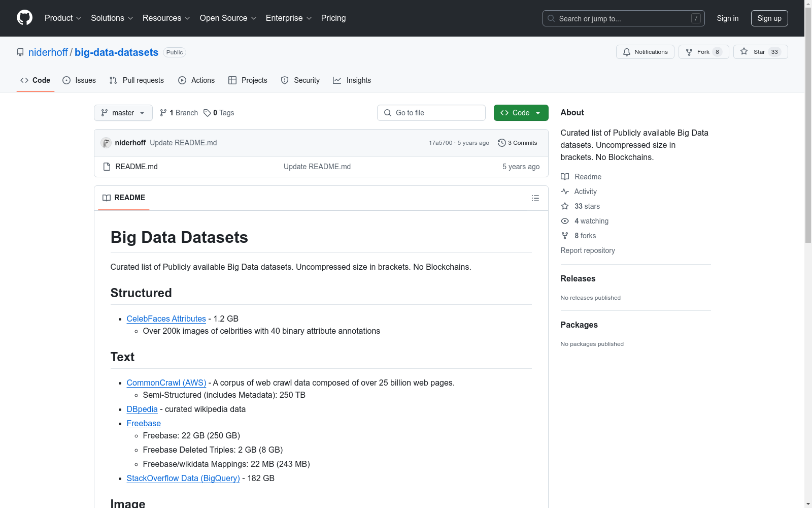Screen dimensions: 812x508
Task: Open the green Code dropdown button
Action: 521,113
